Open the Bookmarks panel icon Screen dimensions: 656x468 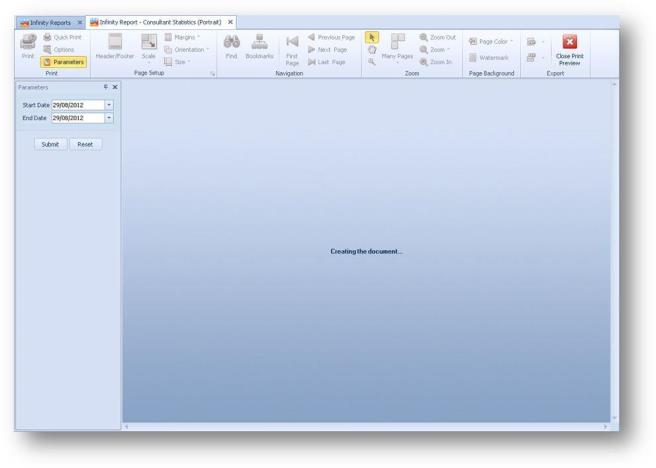coord(259,42)
